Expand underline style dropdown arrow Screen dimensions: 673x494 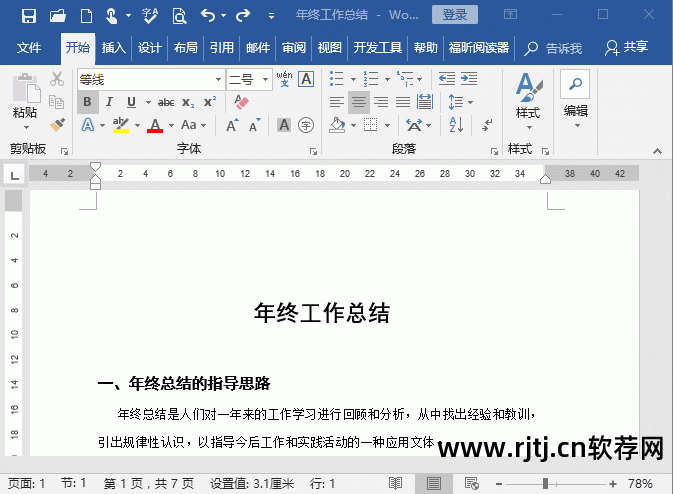[148, 102]
